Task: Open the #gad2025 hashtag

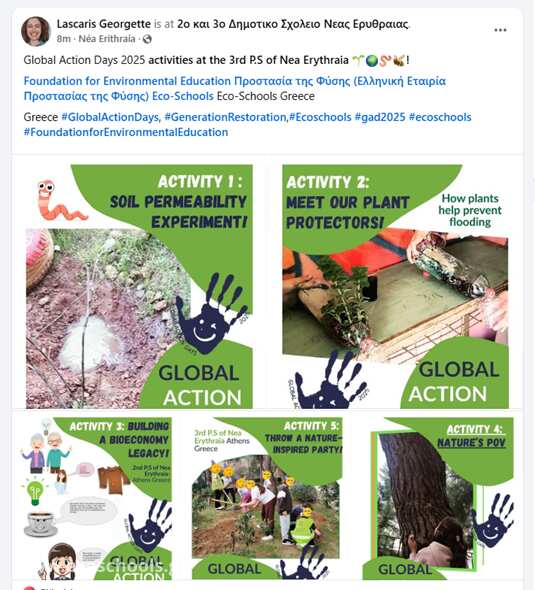Action: click(x=380, y=117)
